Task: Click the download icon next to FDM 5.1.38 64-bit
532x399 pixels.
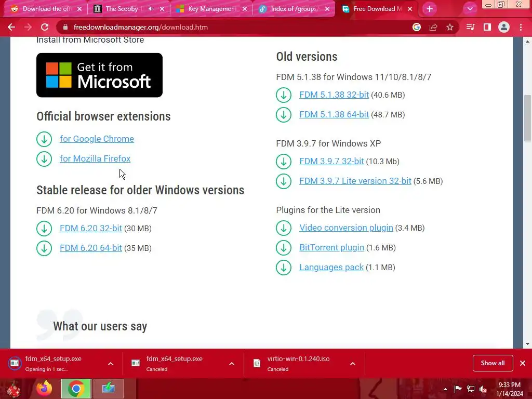Action: 284,115
